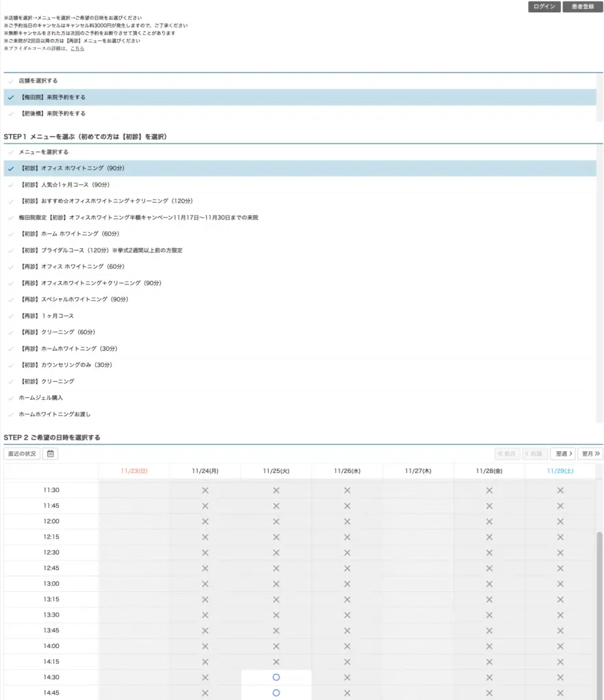Click the X mark at 13:00 on 11/26
604x700 pixels.
point(347,584)
